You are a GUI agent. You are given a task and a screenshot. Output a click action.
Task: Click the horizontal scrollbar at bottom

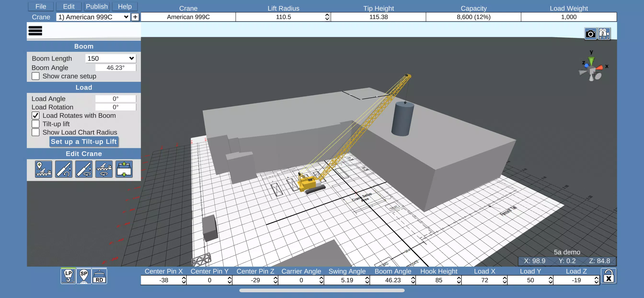point(322,291)
